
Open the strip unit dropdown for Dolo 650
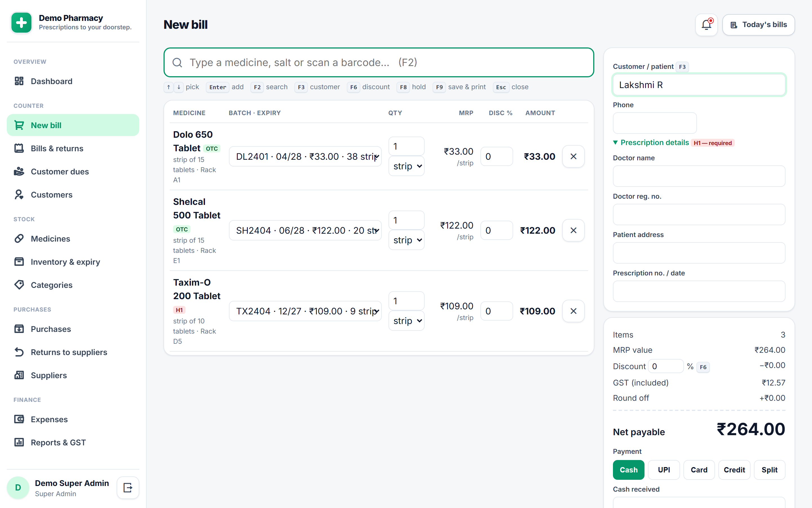coord(406,166)
